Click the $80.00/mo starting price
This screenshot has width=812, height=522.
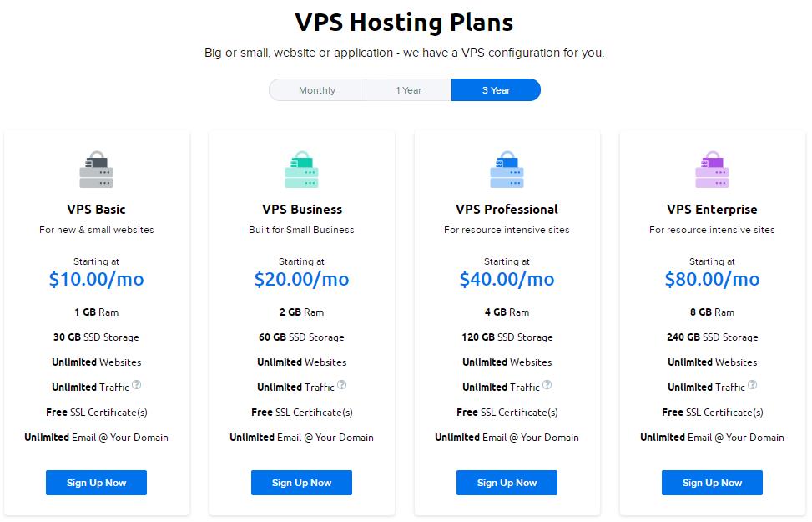click(x=712, y=279)
